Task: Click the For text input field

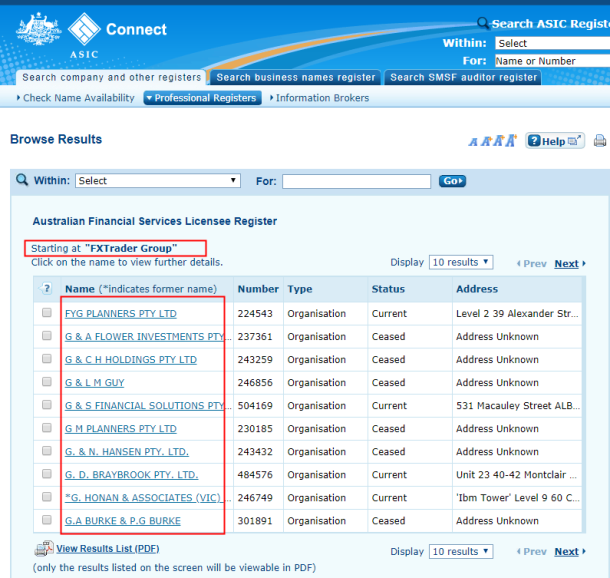Action: [356, 181]
